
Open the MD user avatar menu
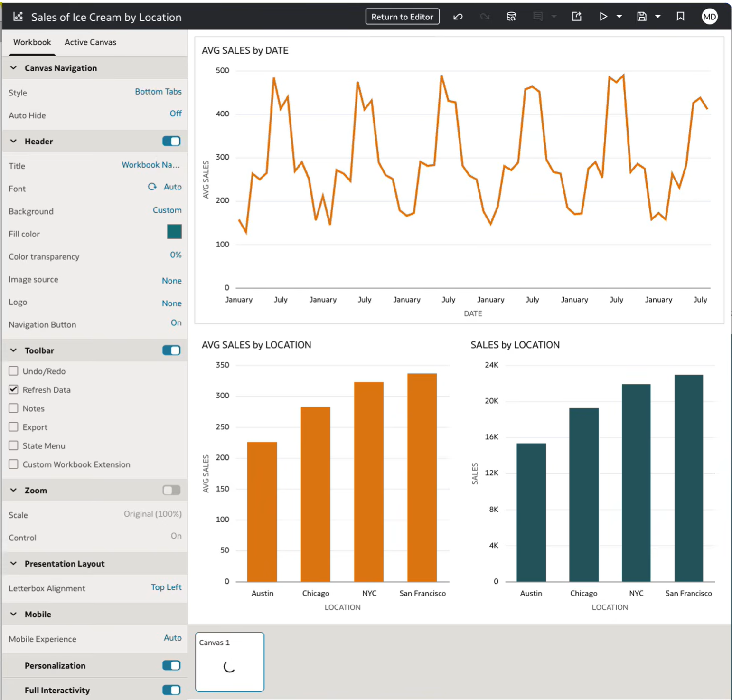(710, 17)
